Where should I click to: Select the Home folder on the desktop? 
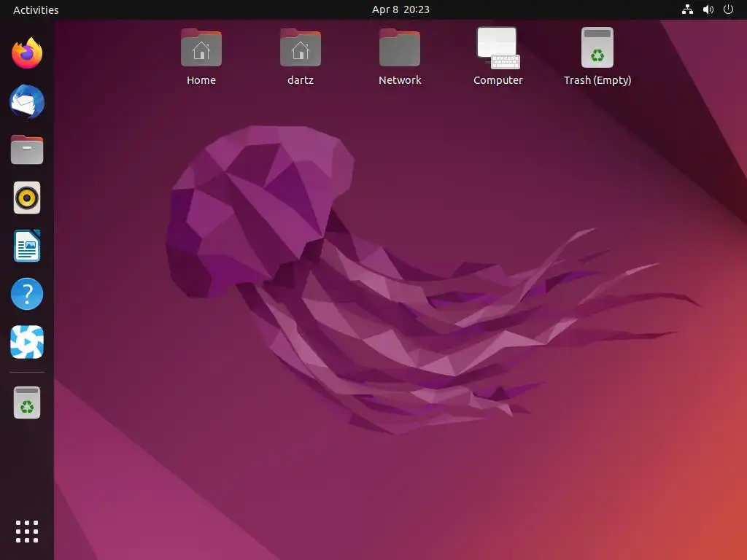tap(201, 48)
